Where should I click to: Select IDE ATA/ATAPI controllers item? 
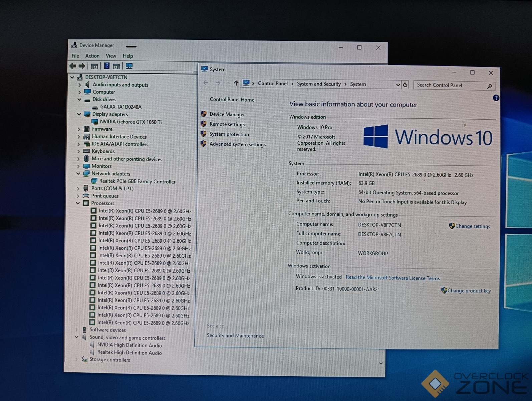click(120, 144)
